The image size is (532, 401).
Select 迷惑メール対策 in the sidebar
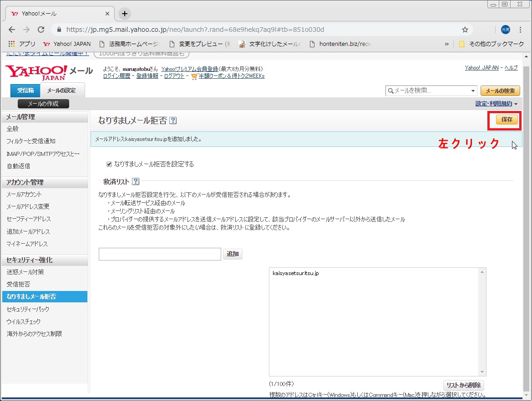[25, 272]
